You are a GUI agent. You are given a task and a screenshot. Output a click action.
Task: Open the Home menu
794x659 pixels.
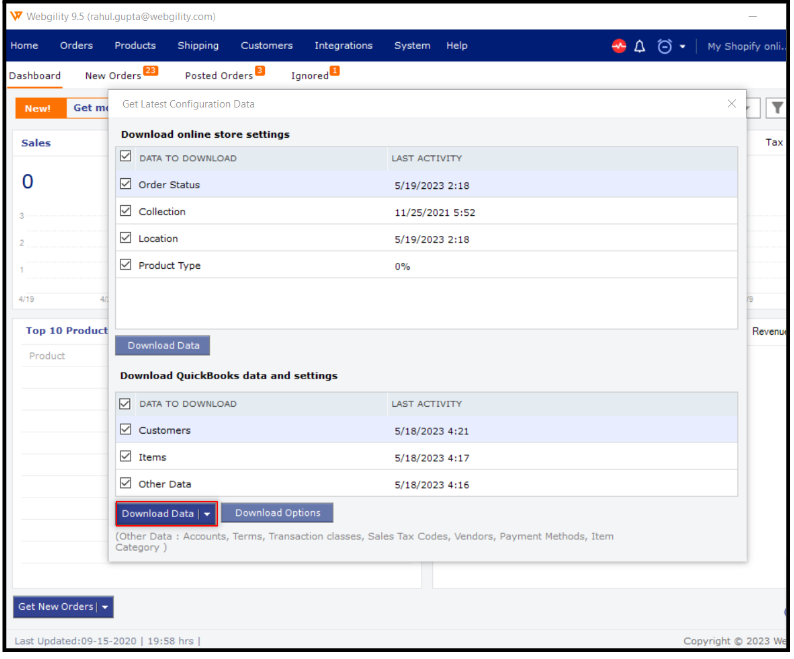coord(24,46)
